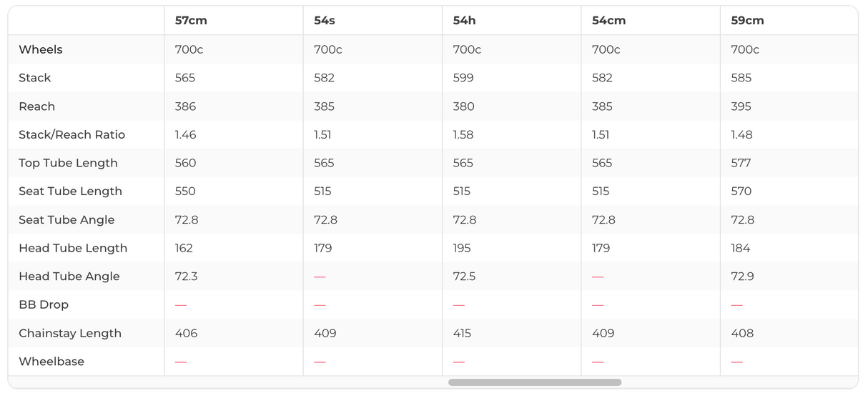Click the Top Tube Length label
868x398 pixels.
click(x=68, y=163)
